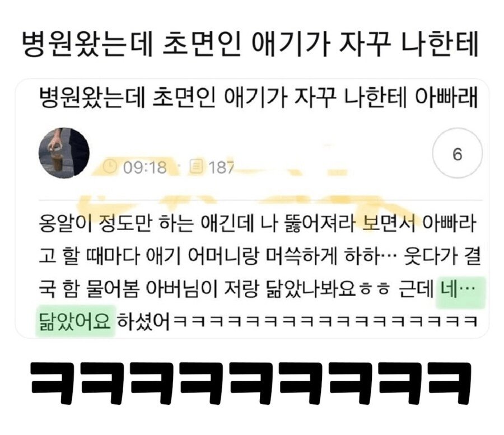Open the comment count circle showing 6
This screenshot has width=504, height=435.
tap(458, 153)
